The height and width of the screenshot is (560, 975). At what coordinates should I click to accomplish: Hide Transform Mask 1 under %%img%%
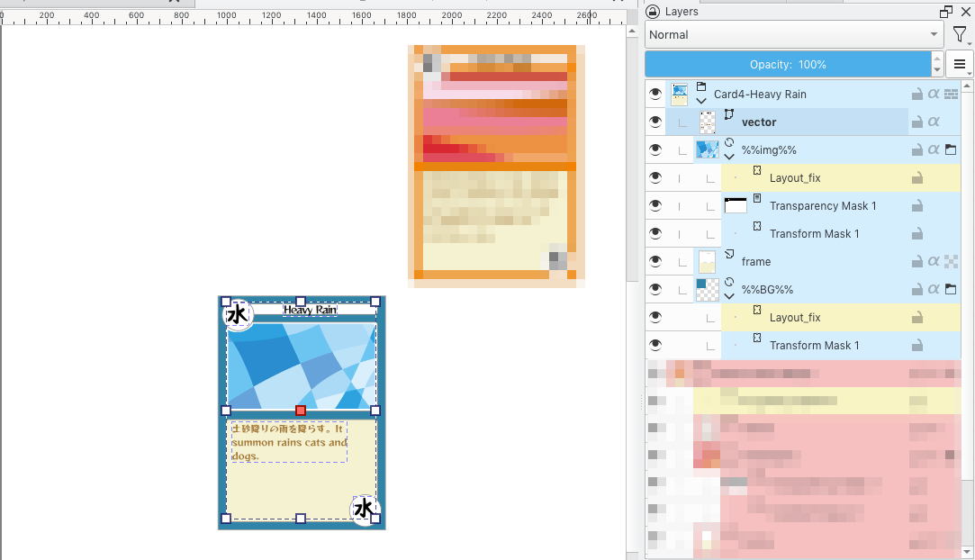pos(655,234)
